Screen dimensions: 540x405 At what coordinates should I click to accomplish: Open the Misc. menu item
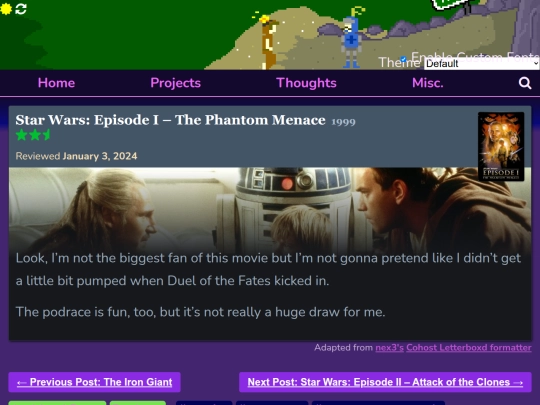pyautogui.click(x=428, y=83)
